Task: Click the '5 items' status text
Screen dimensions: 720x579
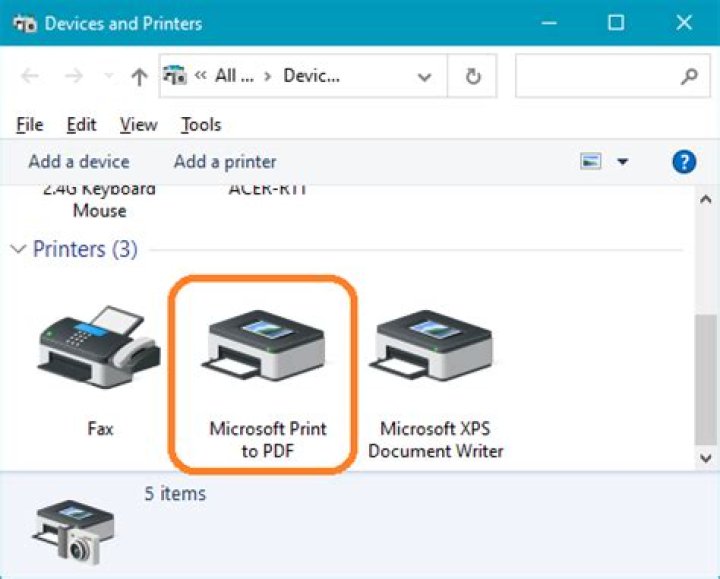Action: (x=175, y=494)
